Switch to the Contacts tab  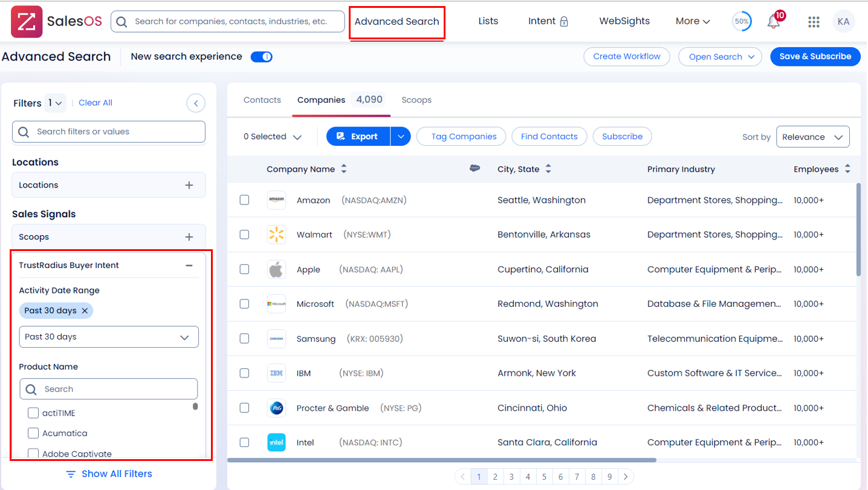pyautogui.click(x=262, y=100)
